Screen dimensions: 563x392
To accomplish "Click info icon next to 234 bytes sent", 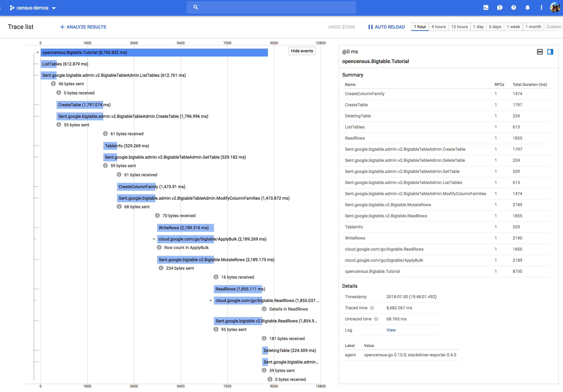I will (161, 268).
